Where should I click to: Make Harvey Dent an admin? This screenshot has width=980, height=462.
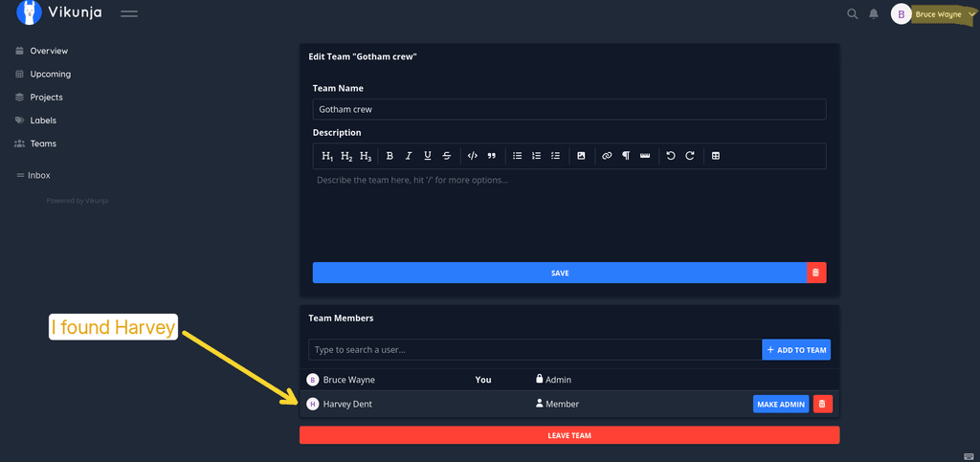click(x=781, y=404)
